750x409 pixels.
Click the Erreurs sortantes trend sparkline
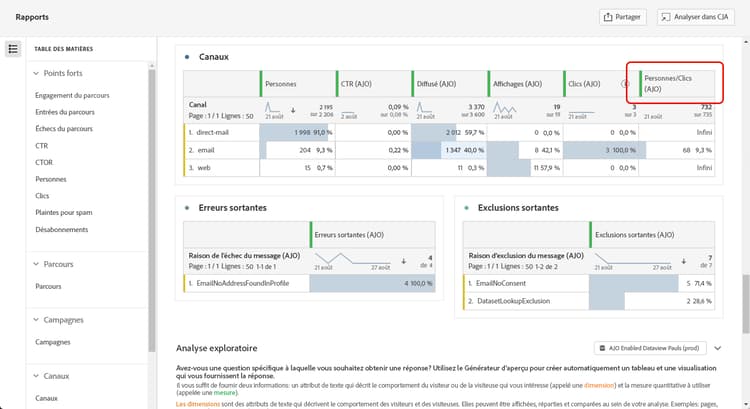click(x=352, y=259)
